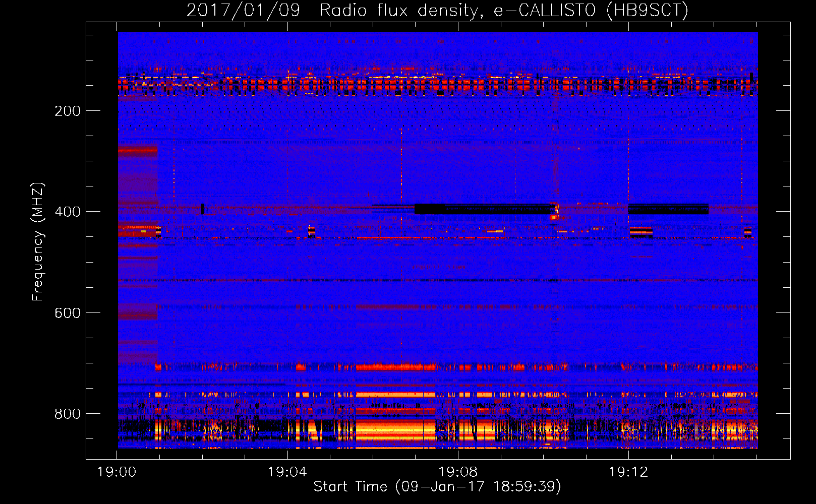Select the 600 frequency tick label
The image size is (816, 504).
click(x=68, y=313)
